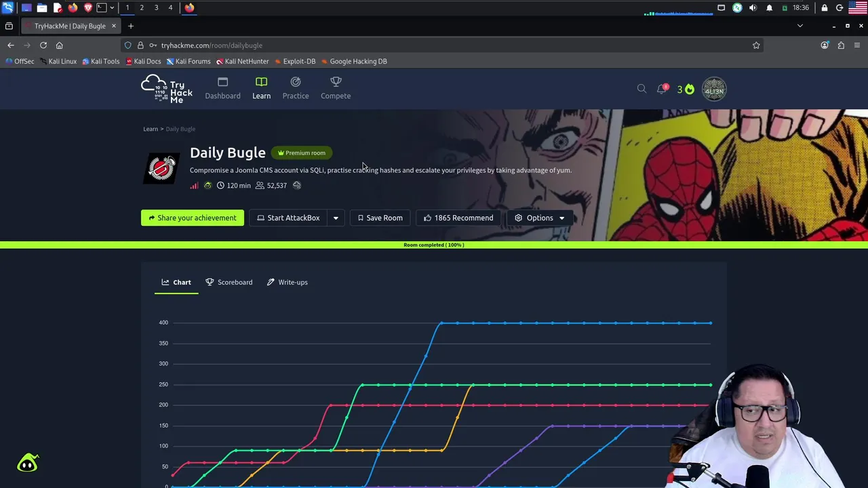
Task: Click the 1865 Recommend button
Action: click(x=458, y=218)
